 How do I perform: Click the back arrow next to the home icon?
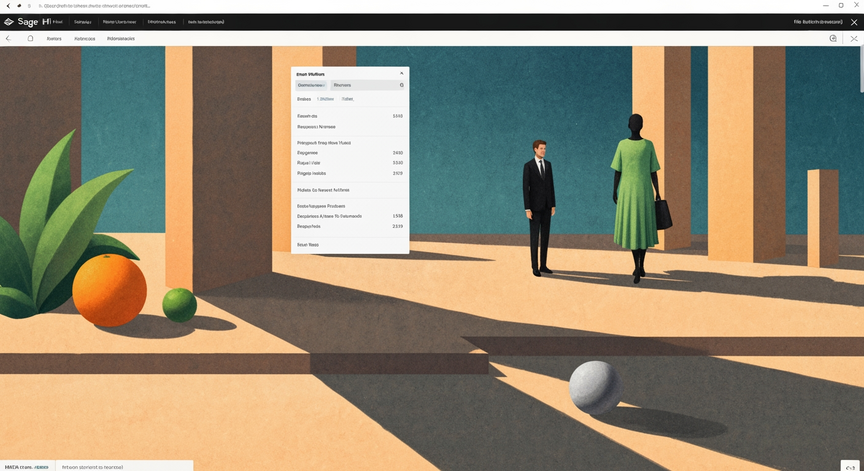click(8, 39)
